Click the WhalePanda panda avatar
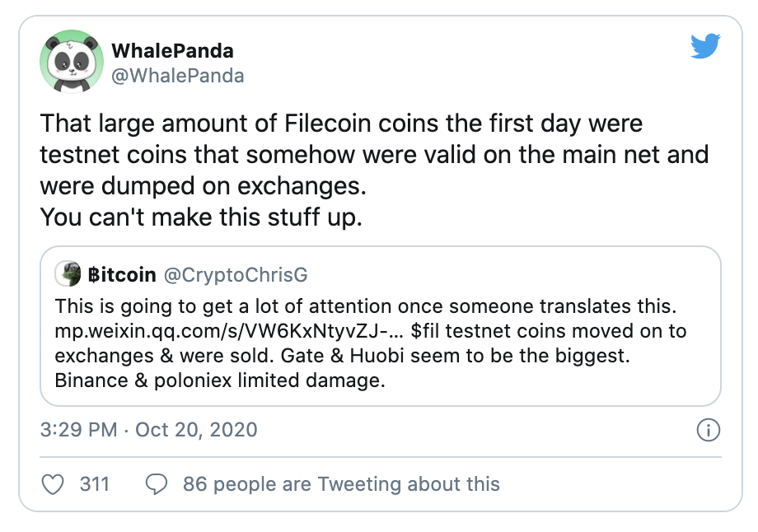Image resolution: width=758 pixels, height=532 pixels. coord(68,64)
